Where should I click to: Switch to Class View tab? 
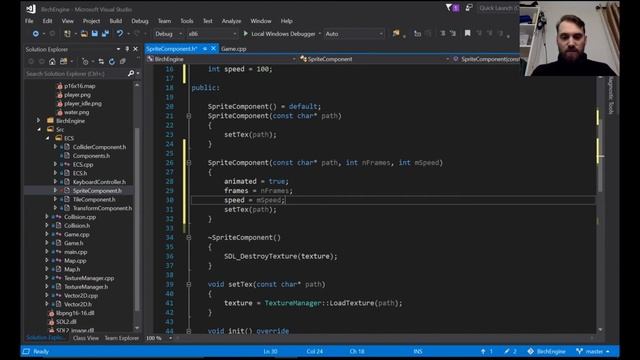click(x=86, y=338)
